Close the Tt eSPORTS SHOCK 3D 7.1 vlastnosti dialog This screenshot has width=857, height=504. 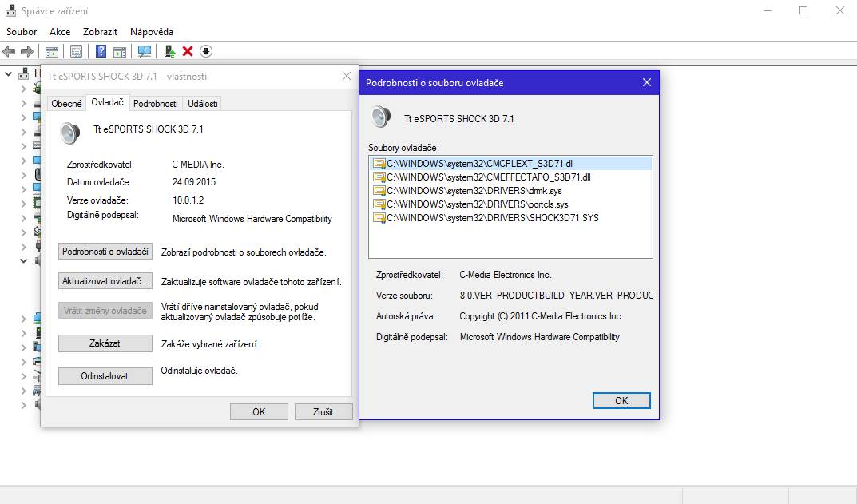click(347, 76)
